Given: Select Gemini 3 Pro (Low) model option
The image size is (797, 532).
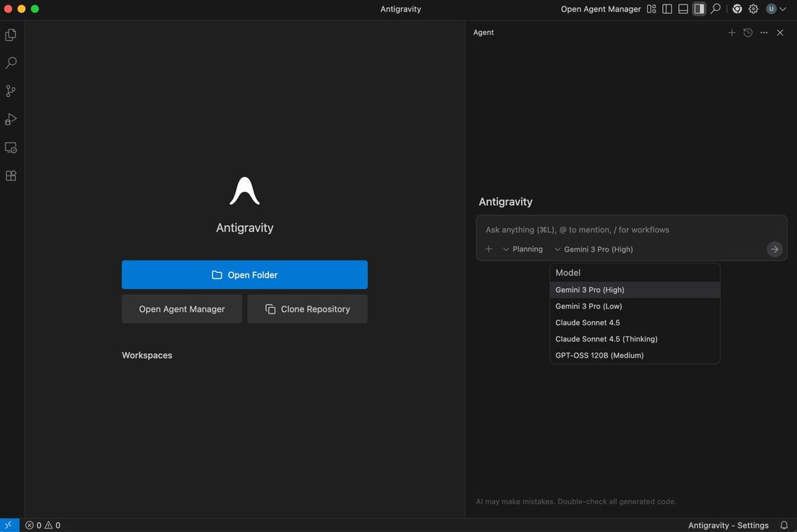Looking at the screenshot, I should point(635,306).
